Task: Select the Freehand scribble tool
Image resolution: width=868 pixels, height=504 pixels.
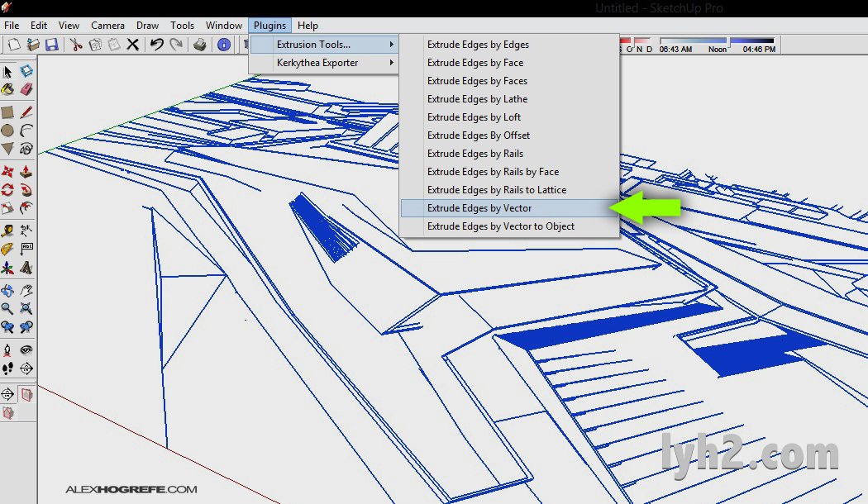Action: point(26,148)
